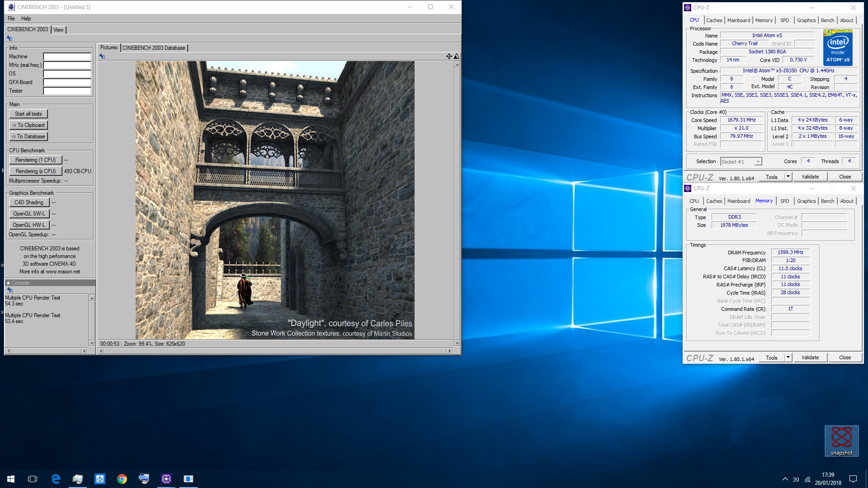Click the pin icon above the Info panel
868x488 pixels.
coord(9,38)
